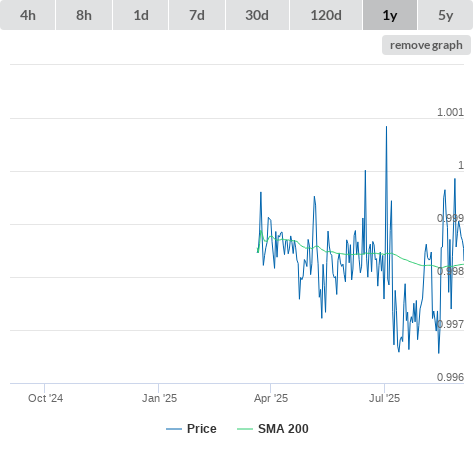The width and height of the screenshot is (474, 455).
Task: Click the blue Price legend line marker
Action: [x=174, y=429]
